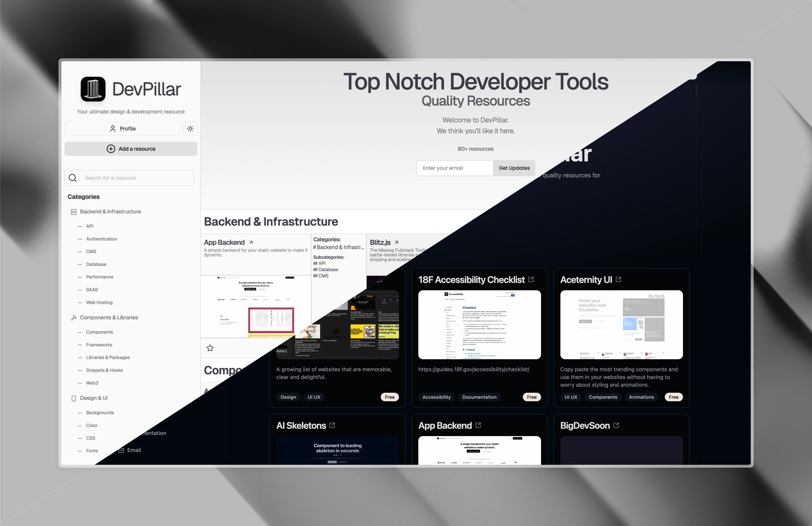This screenshot has width=812, height=526.
Task: Select Backend & Infrastructure category
Action: [110, 212]
